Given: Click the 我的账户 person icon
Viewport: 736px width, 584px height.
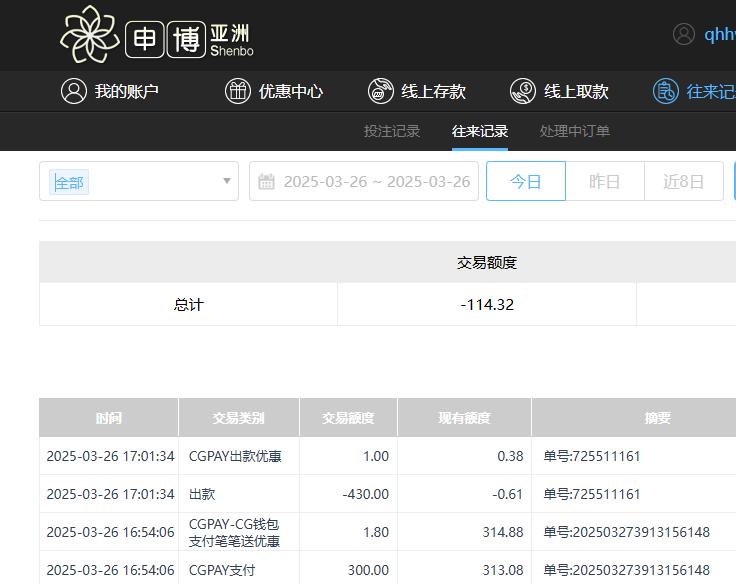Looking at the screenshot, I should tap(73, 91).
